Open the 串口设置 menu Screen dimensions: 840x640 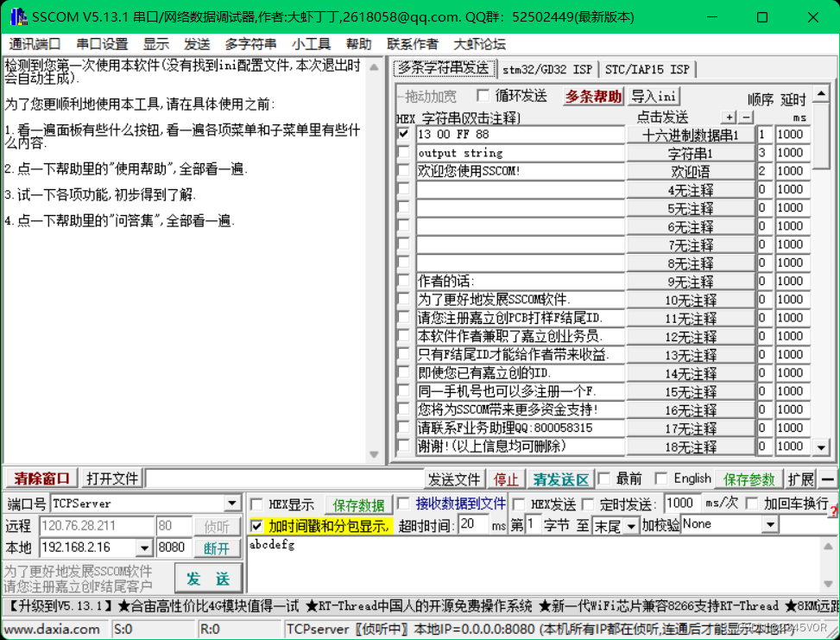[x=103, y=44]
